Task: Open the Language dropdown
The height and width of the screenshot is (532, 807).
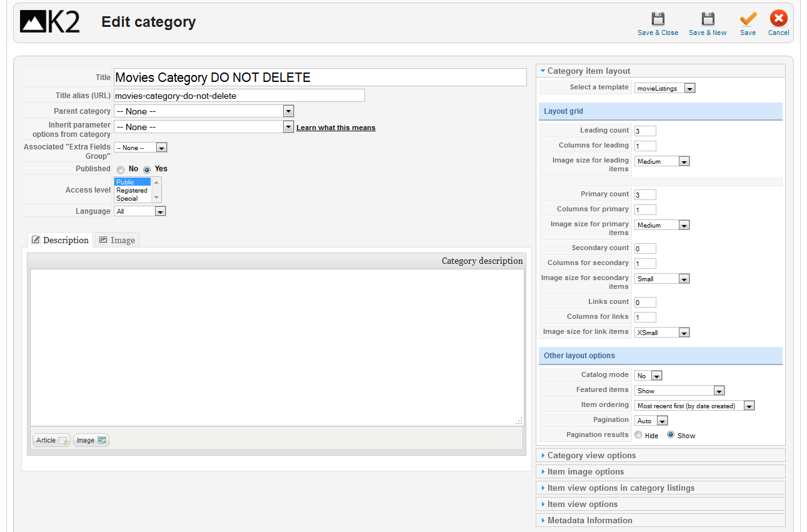Action: (x=141, y=211)
